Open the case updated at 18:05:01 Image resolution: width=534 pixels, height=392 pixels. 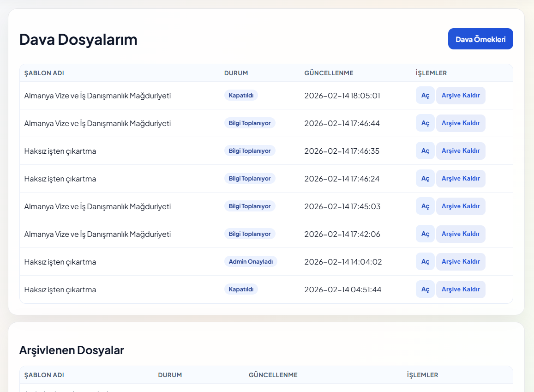(425, 95)
